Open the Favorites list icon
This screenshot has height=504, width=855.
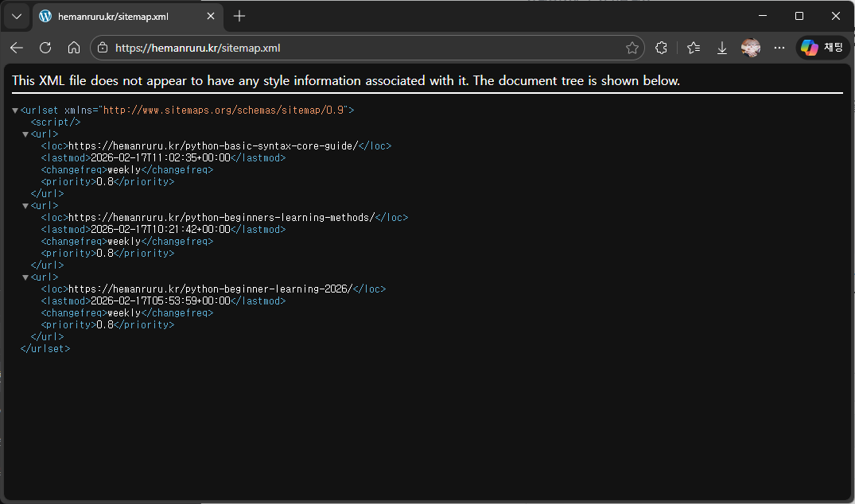(x=694, y=48)
